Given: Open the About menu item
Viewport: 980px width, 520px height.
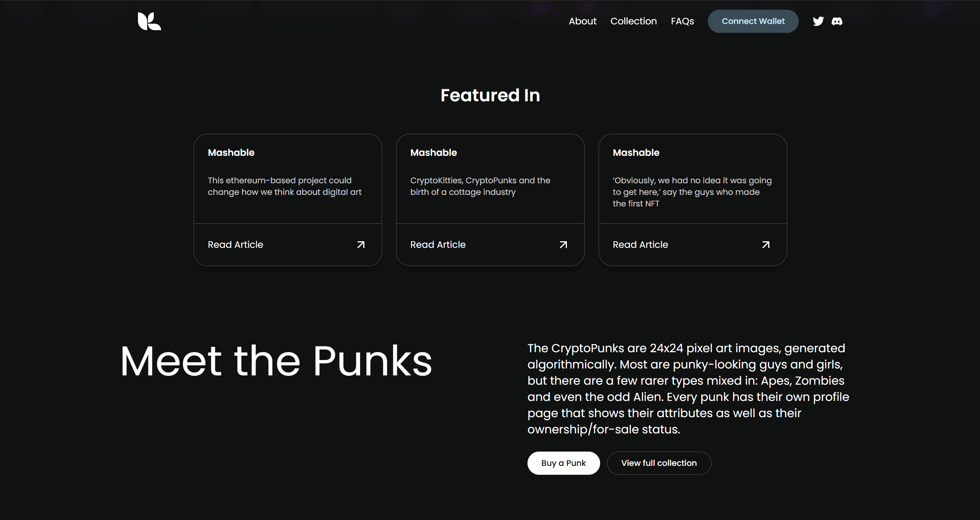Looking at the screenshot, I should point(582,21).
